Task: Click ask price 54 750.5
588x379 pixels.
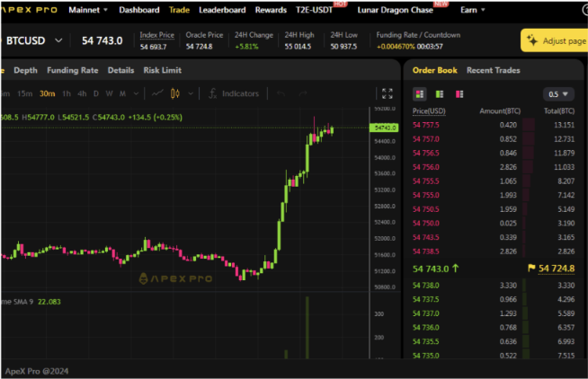Action: click(x=425, y=209)
